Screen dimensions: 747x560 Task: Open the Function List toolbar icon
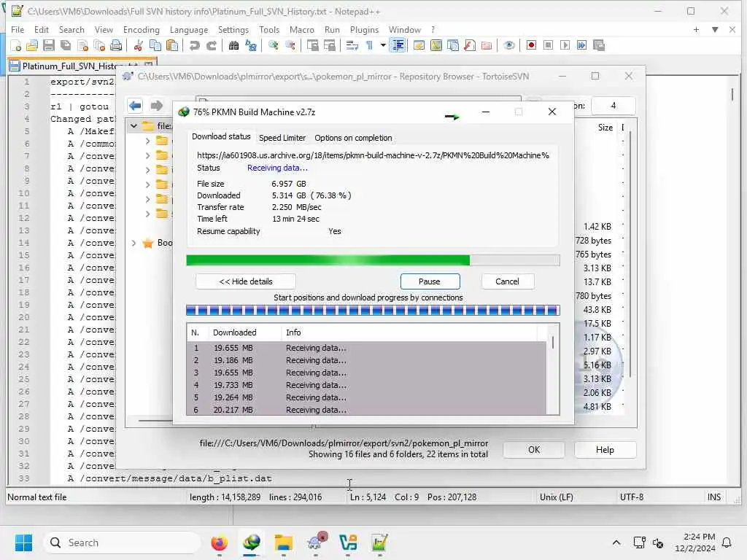[x=470, y=46]
